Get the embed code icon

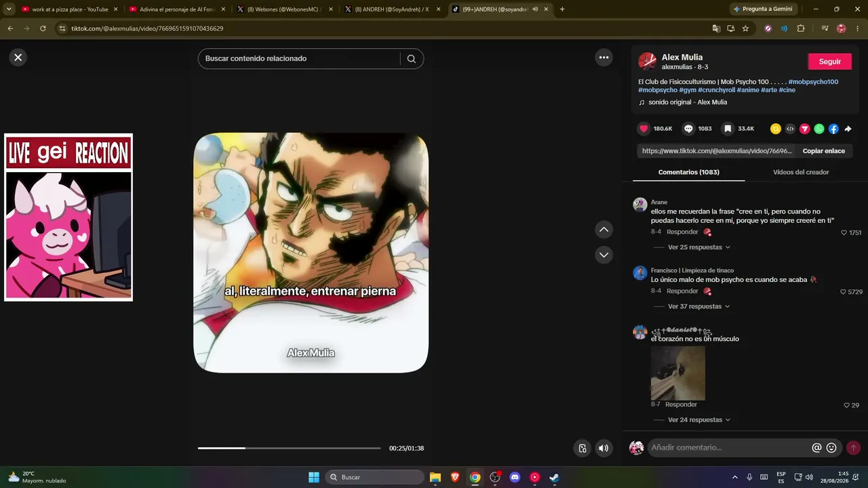[790, 129]
